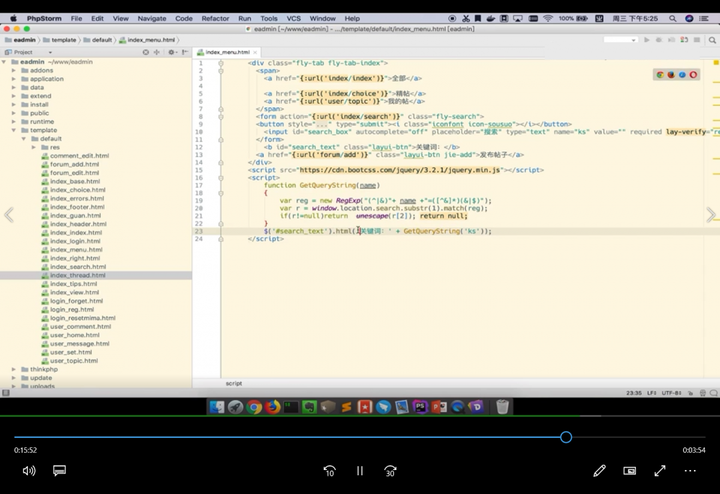Open preview in Chrome browser icon

click(x=660, y=75)
